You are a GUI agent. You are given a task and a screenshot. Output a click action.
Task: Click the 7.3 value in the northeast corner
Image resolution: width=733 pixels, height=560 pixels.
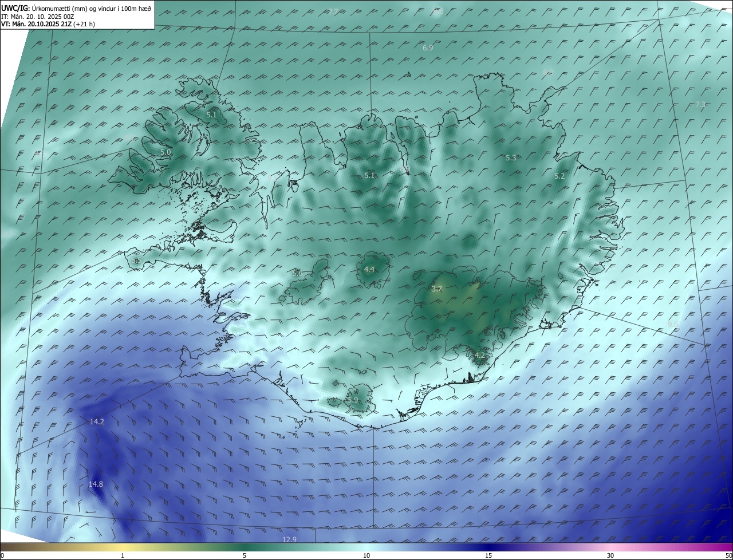[x=700, y=104]
